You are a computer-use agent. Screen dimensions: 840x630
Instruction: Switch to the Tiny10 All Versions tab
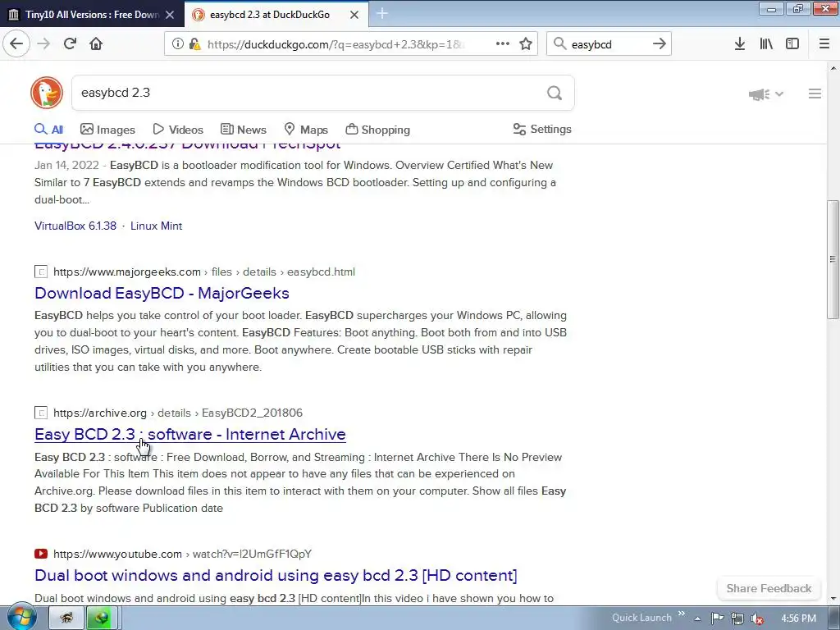point(92,15)
